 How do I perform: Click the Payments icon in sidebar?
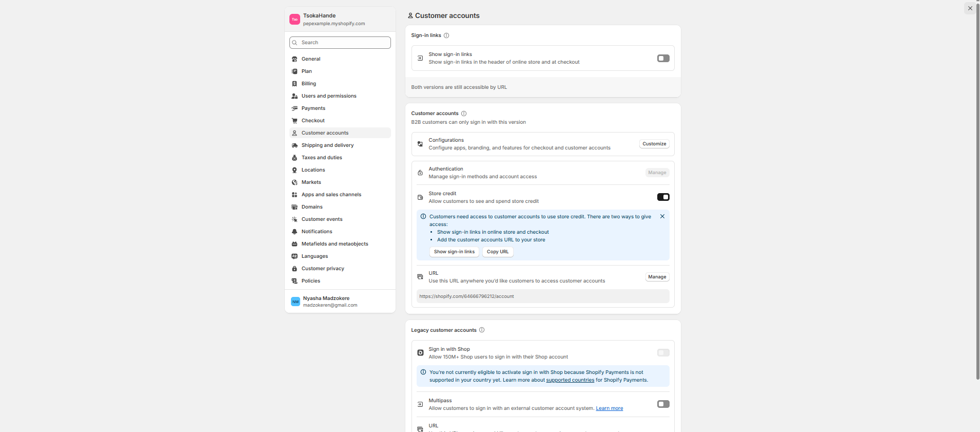click(x=295, y=108)
